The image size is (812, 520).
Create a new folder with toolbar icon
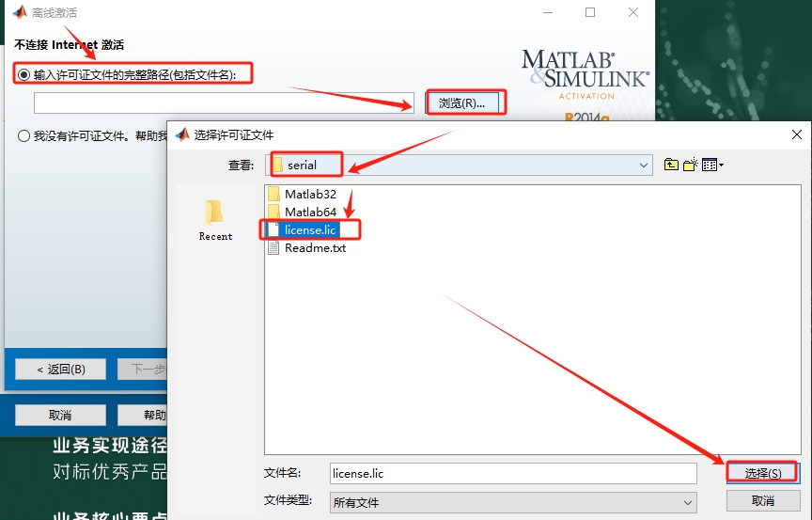click(x=691, y=165)
